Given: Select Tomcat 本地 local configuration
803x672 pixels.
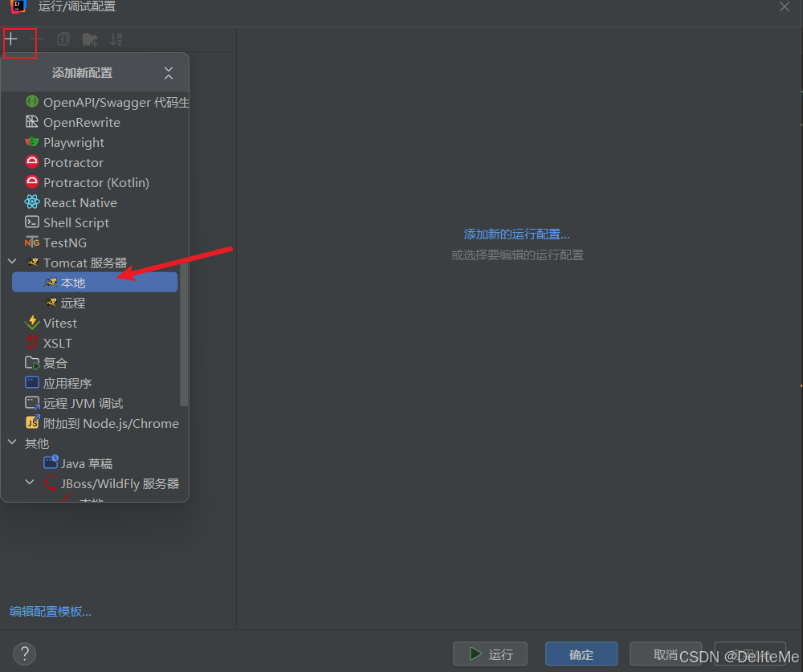Looking at the screenshot, I should pos(95,283).
